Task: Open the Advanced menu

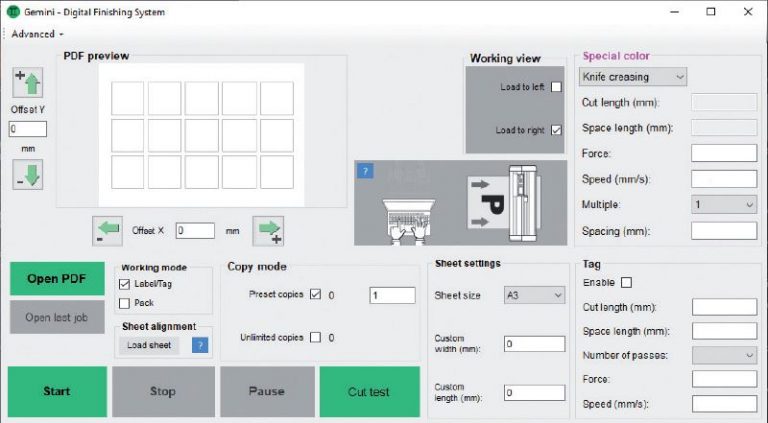Action: (x=37, y=34)
